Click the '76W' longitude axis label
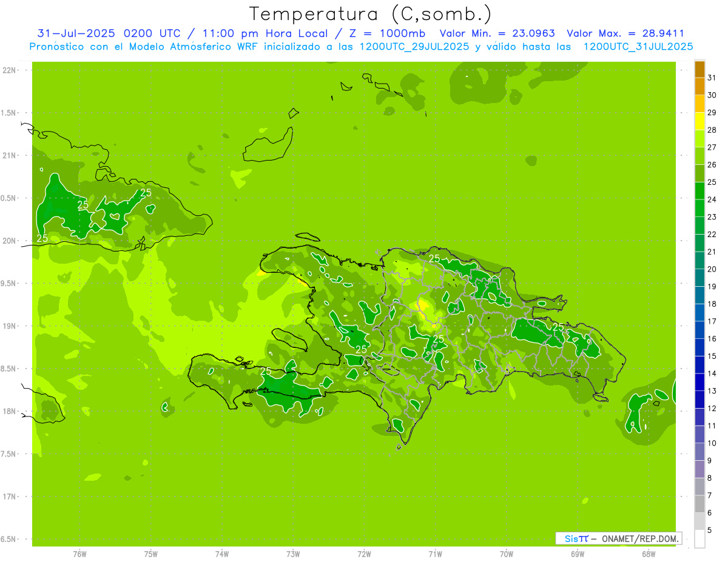This screenshot has width=728, height=562. click(79, 554)
